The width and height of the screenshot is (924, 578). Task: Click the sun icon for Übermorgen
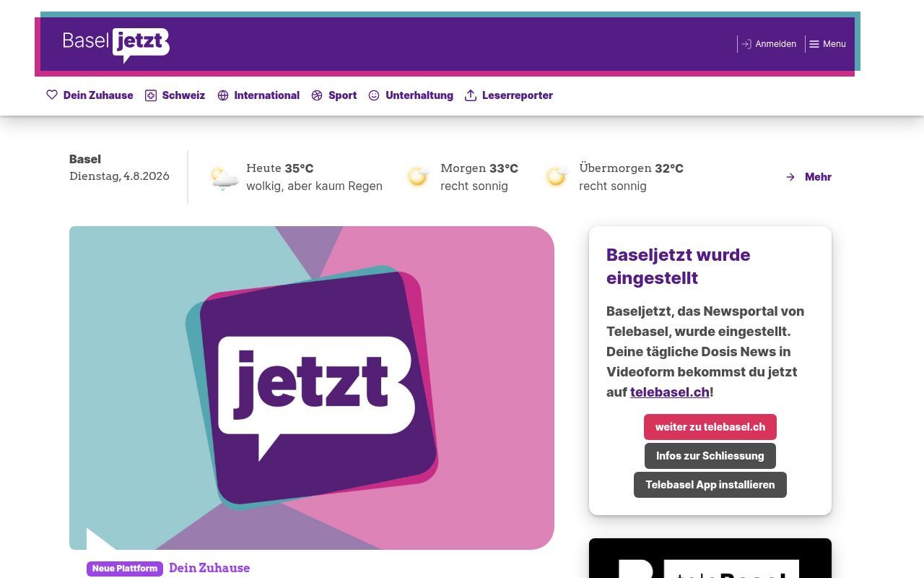click(x=557, y=176)
